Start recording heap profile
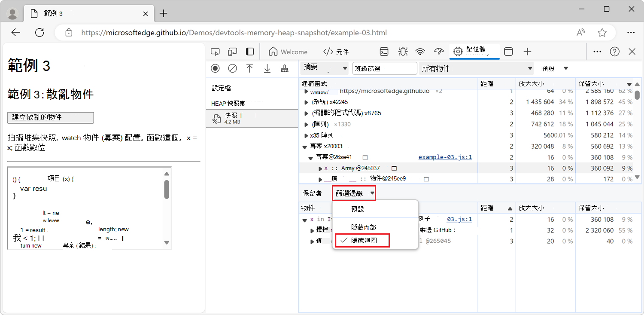Screen dimensions: 644x315 pos(215,68)
